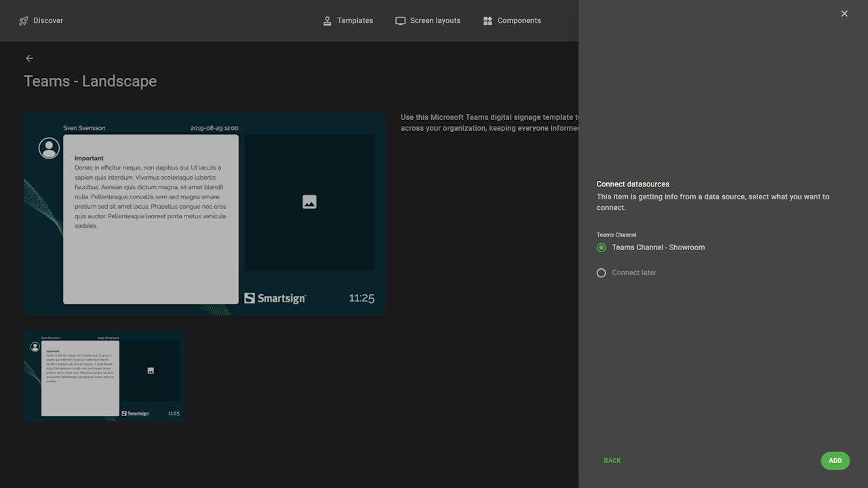Image resolution: width=868 pixels, height=488 pixels.
Task: Select the Teams Channel - Showroom radio button
Action: (x=601, y=248)
